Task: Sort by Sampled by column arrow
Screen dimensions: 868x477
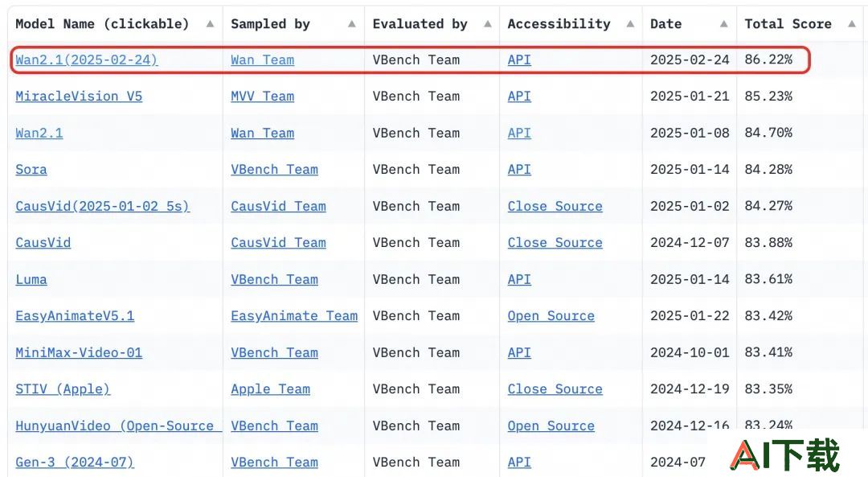Action: (x=351, y=24)
